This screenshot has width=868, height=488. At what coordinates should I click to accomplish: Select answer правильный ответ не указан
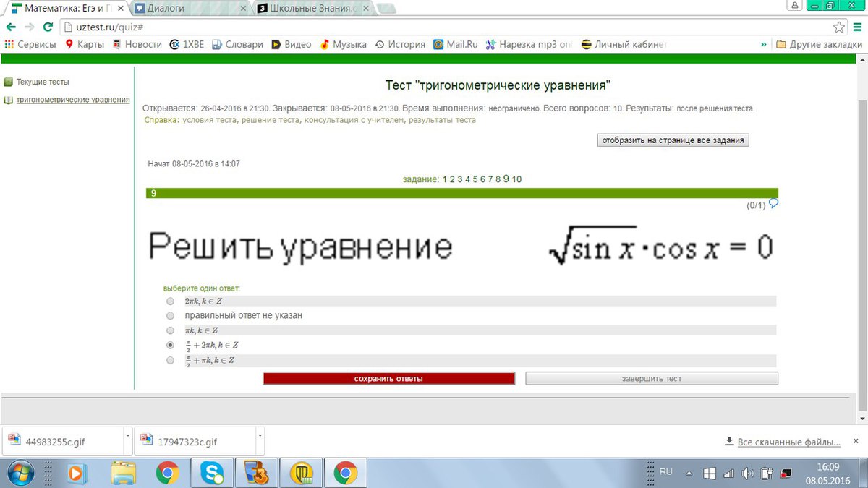pyautogui.click(x=170, y=316)
